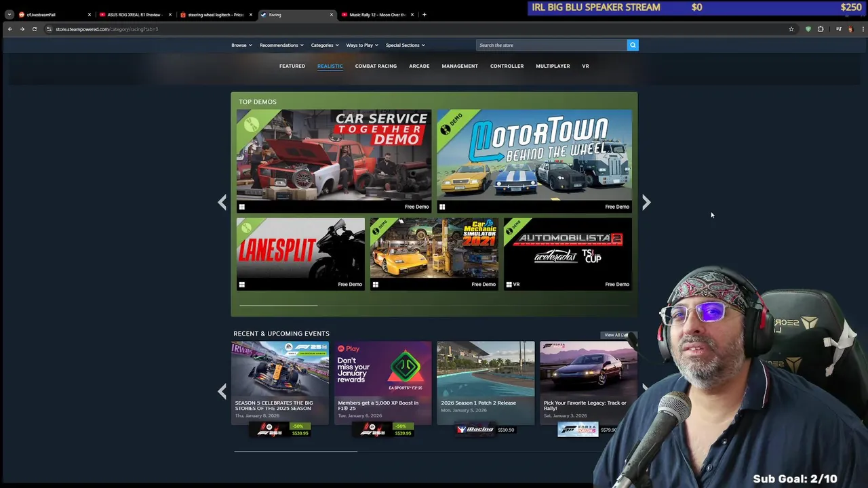Open a new browser tab with plus
868x488 pixels.
425,14
